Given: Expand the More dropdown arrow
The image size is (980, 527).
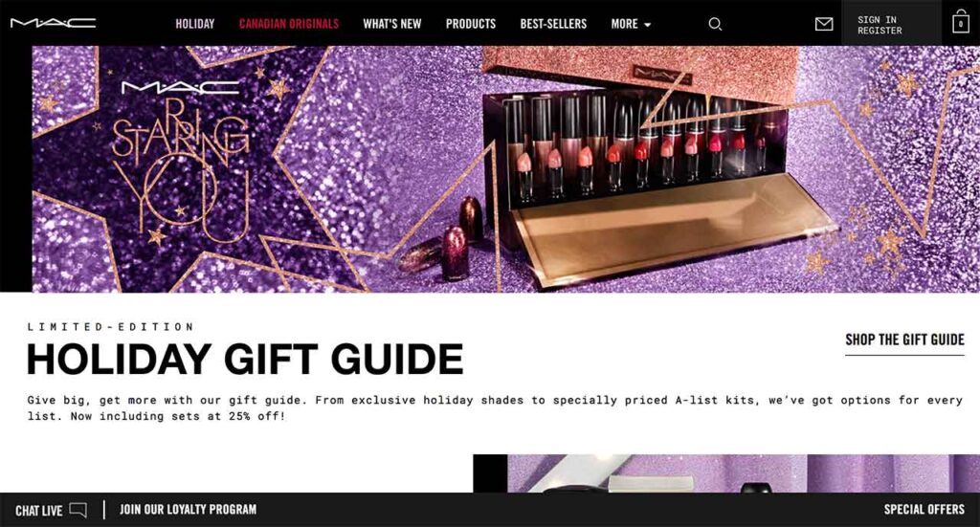Looking at the screenshot, I should pos(648,25).
